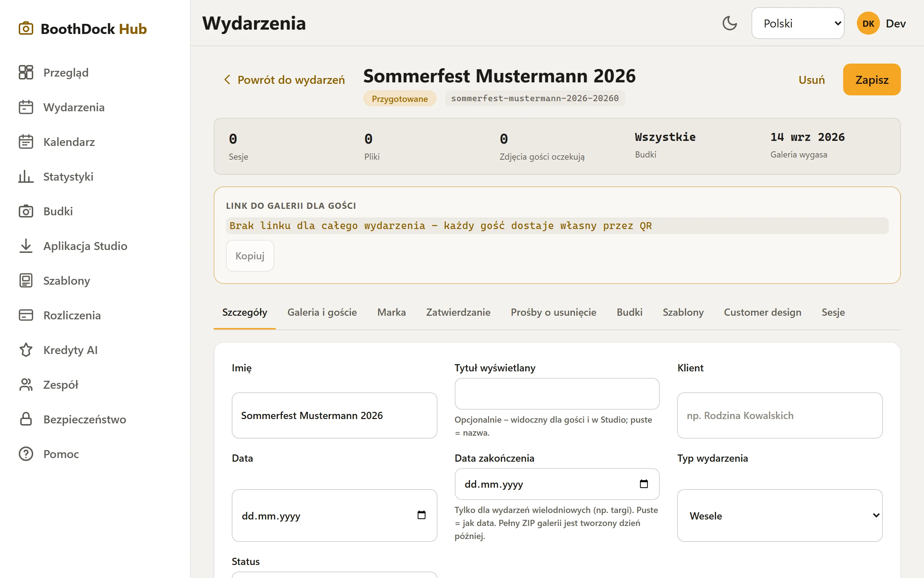
Task: Click the Statystyki bar chart icon
Action: [x=26, y=177]
